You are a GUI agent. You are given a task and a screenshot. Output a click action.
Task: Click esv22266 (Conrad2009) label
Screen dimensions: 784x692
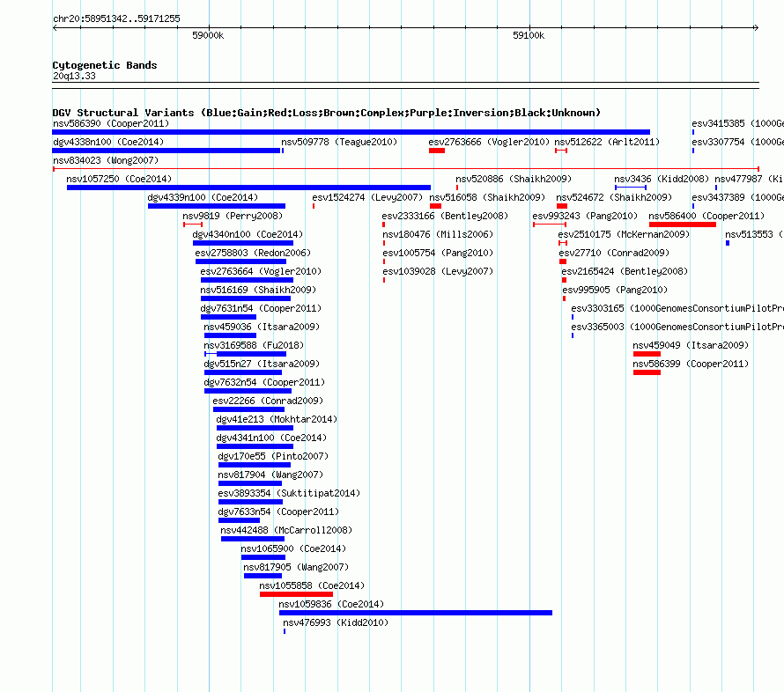(268, 401)
